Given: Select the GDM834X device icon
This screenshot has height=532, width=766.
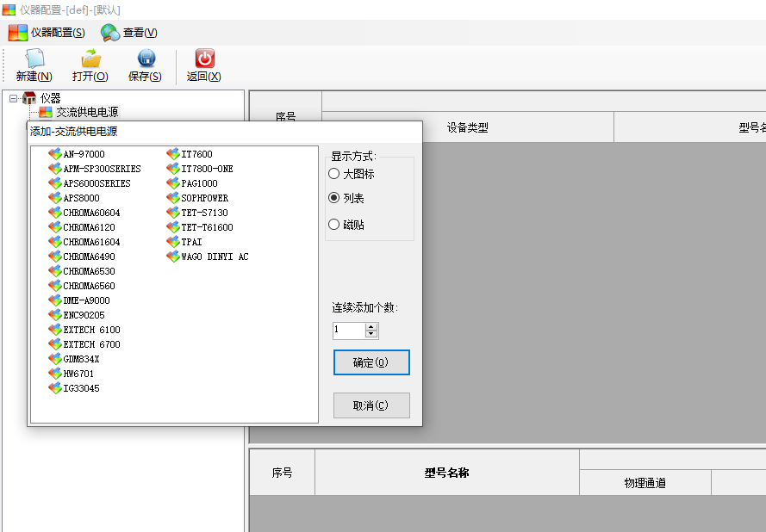Looking at the screenshot, I should tap(55, 359).
